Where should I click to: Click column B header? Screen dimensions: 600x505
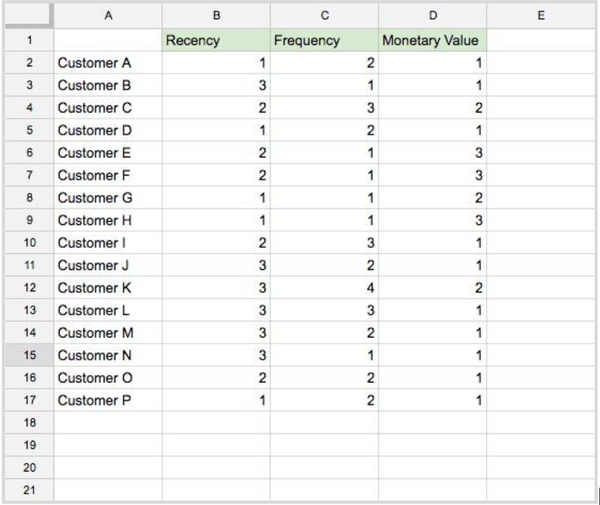216,15
